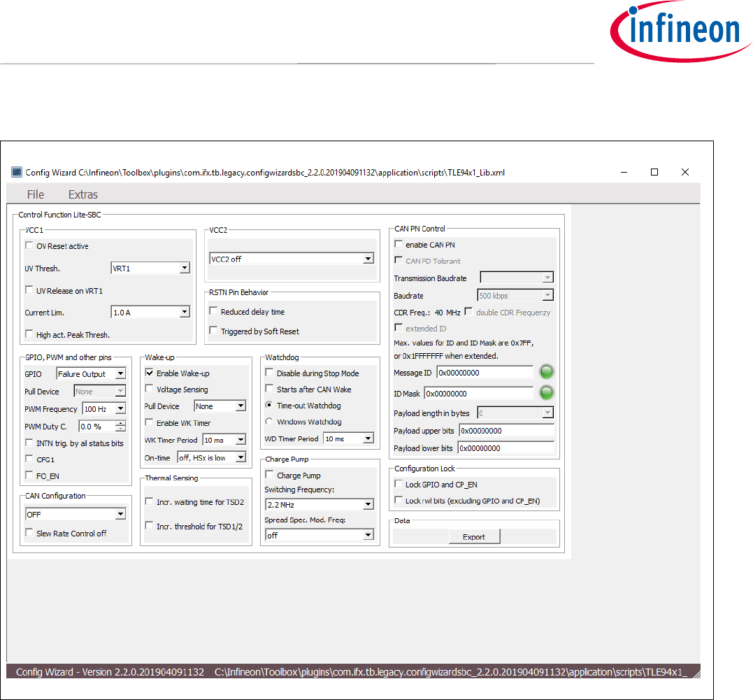This screenshot has width=753, height=700.
Task: Click the green Message ID status indicator
Action: (x=547, y=372)
